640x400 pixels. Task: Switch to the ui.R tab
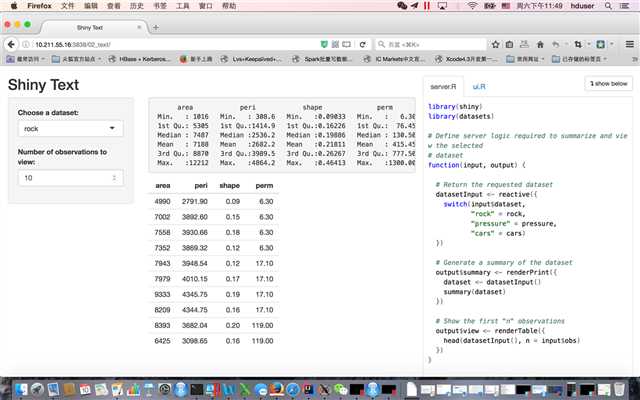click(479, 87)
